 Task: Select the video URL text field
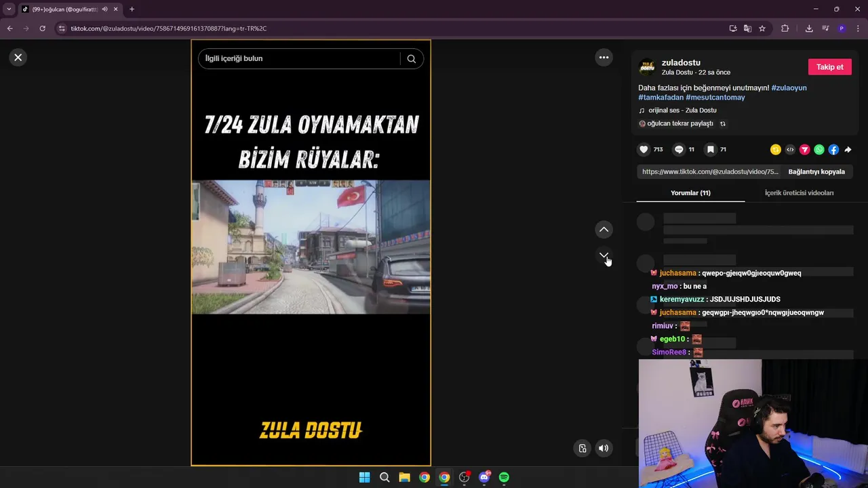tap(710, 172)
